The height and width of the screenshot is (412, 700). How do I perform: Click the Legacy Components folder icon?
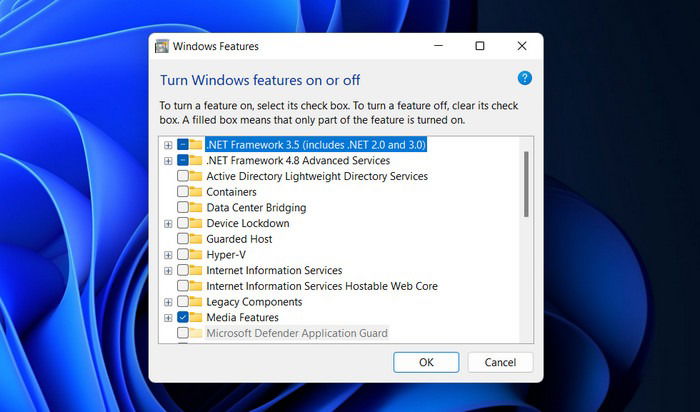[x=196, y=302]
